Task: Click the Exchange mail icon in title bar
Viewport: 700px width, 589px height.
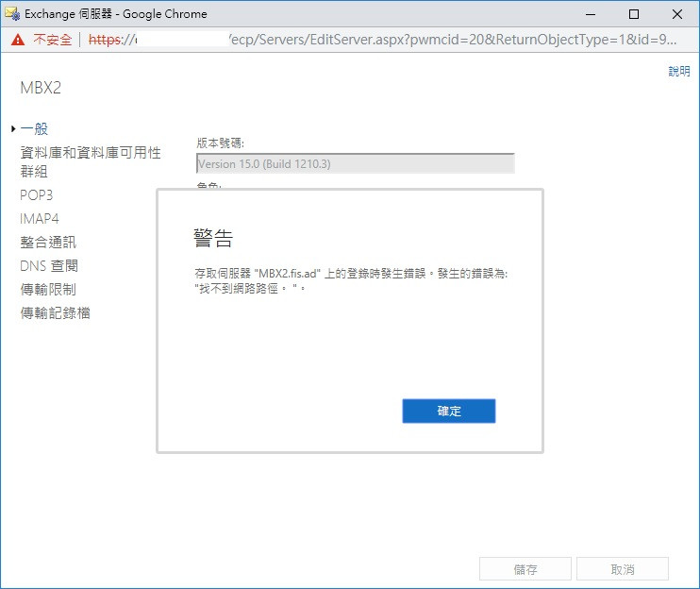Action: [12, 14]
